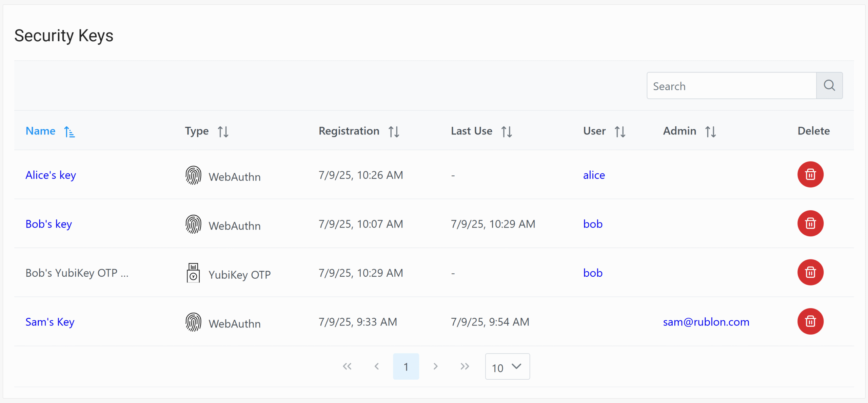Sort by User column arrows
868x403 pixels.
click(x=620, y=131)
